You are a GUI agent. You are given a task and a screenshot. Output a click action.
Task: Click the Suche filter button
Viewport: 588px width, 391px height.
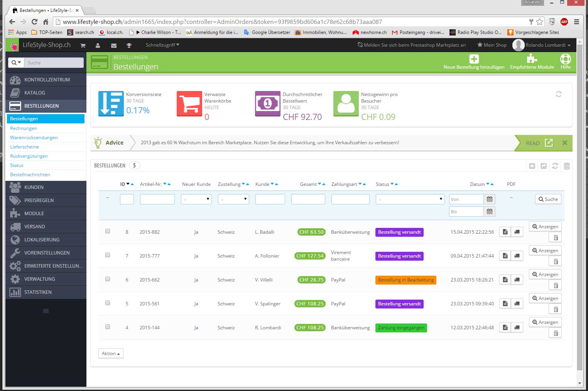[548, 199]
